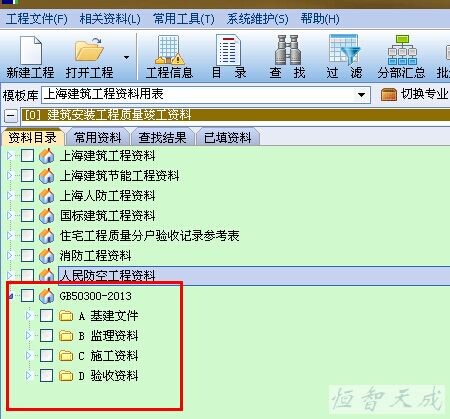Expand the 国标建筑工程资料 tree node
Screen dimensions: 450x419
click(10, 216)
